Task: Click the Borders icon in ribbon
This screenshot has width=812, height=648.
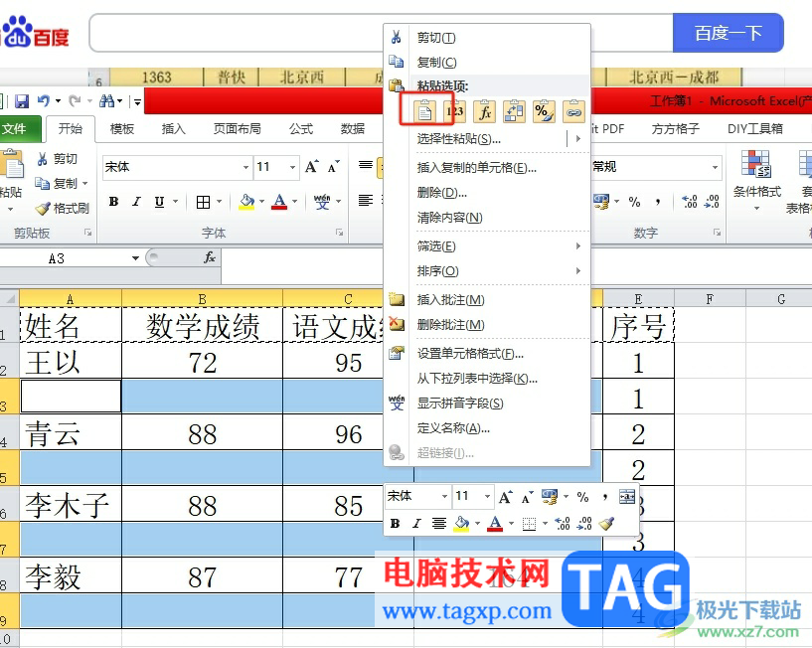Action: tap(203, 202)
